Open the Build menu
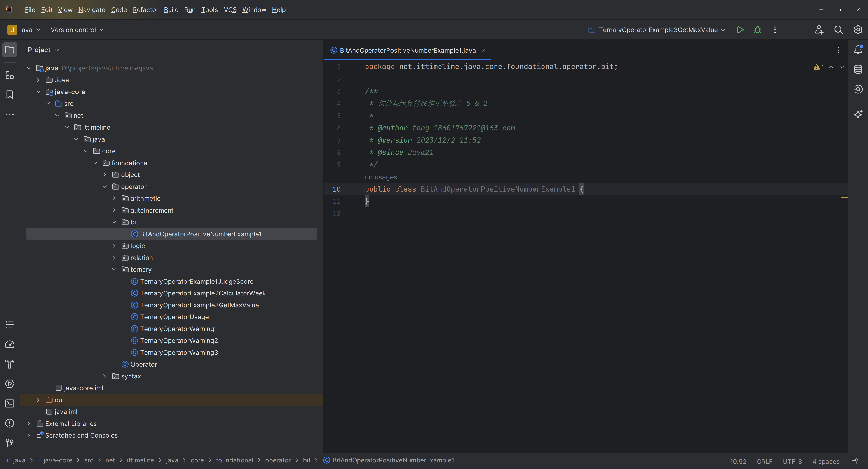The width and height of the screenshot is (868, 469). tap(171, 10)
